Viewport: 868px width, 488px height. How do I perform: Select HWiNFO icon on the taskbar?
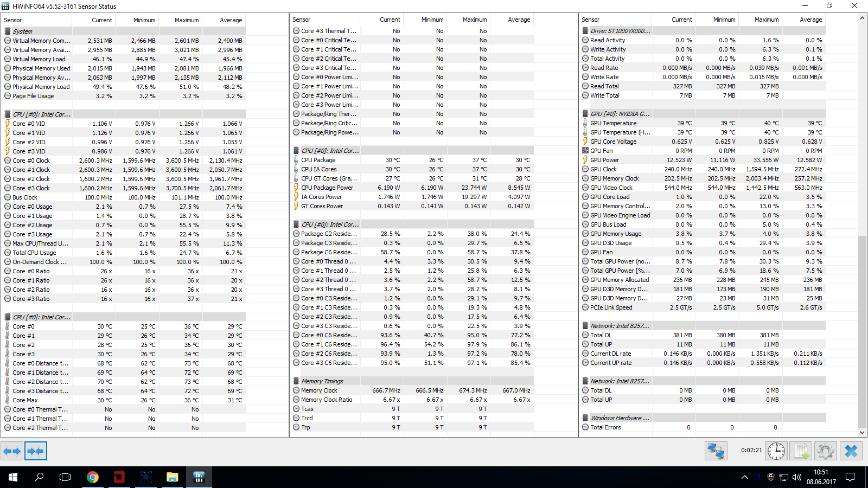199,477
